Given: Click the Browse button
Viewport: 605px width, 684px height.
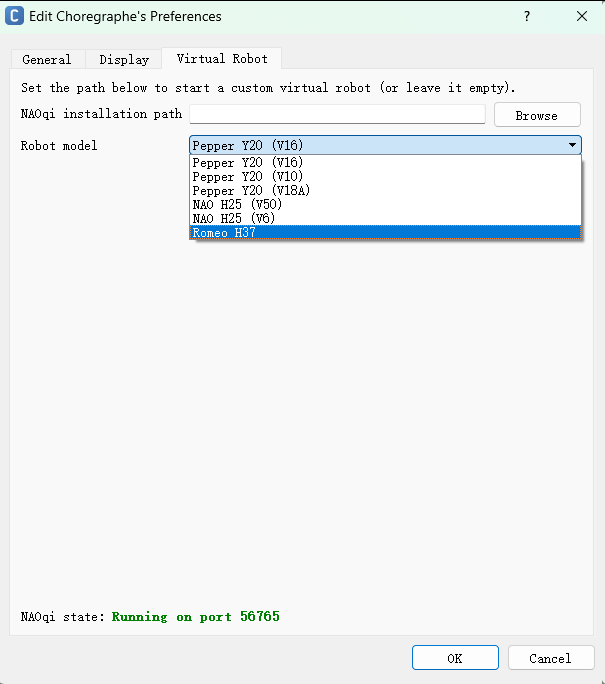Looking at the screenshot, I should coord(537,115).
